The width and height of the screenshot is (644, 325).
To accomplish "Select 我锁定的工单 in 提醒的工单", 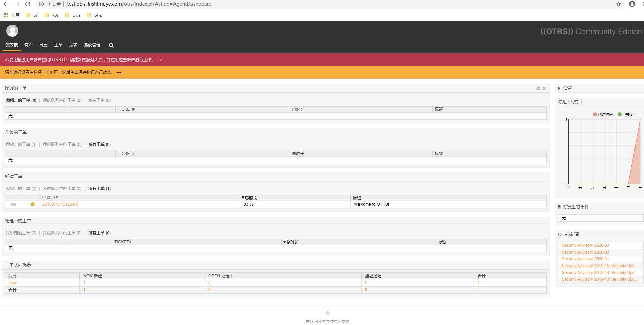I will tap(21, 100).
